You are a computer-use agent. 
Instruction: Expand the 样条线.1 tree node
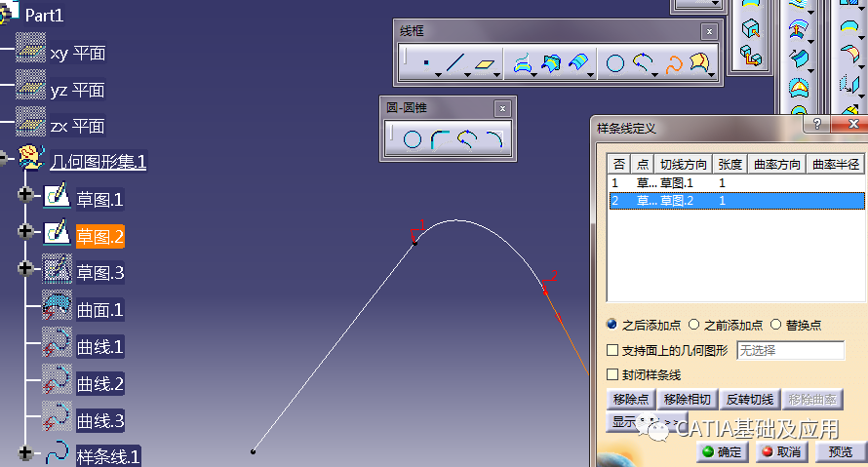[x=25, y=452]
